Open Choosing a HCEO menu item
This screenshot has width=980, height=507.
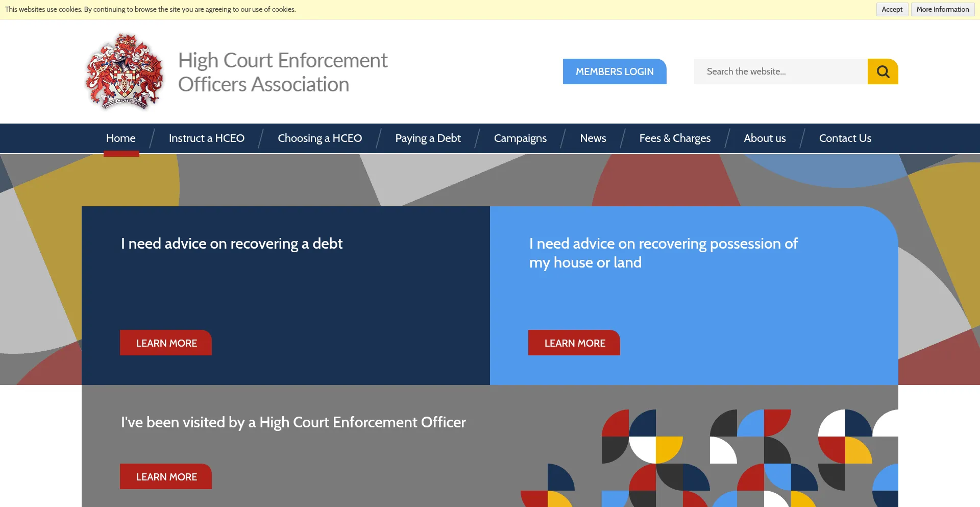[320, 138]
